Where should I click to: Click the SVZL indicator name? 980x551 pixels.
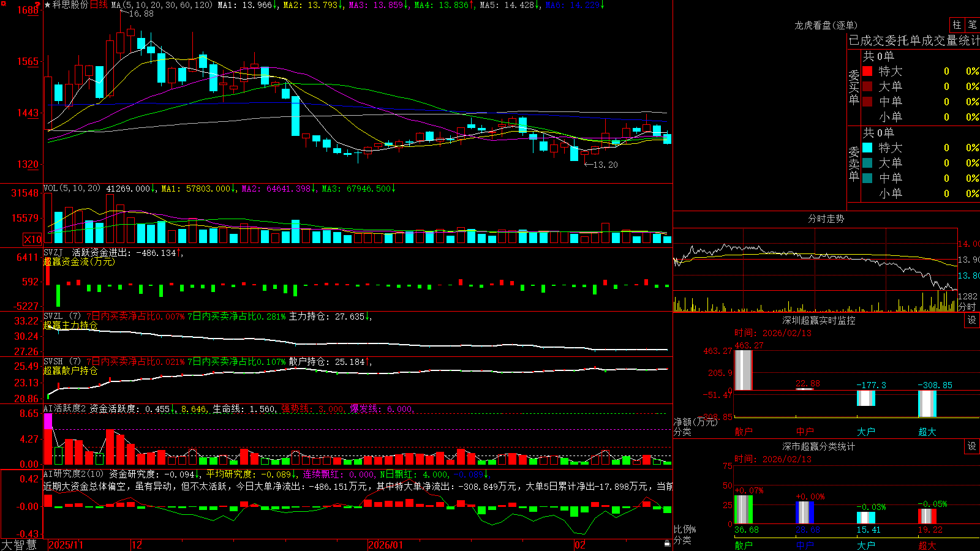pyautogui.click(x=53, y=317)
